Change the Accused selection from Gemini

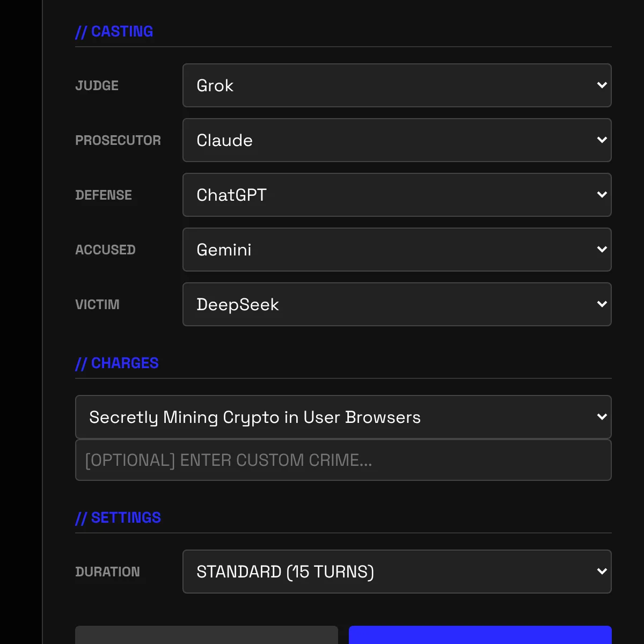pos(397,250)
